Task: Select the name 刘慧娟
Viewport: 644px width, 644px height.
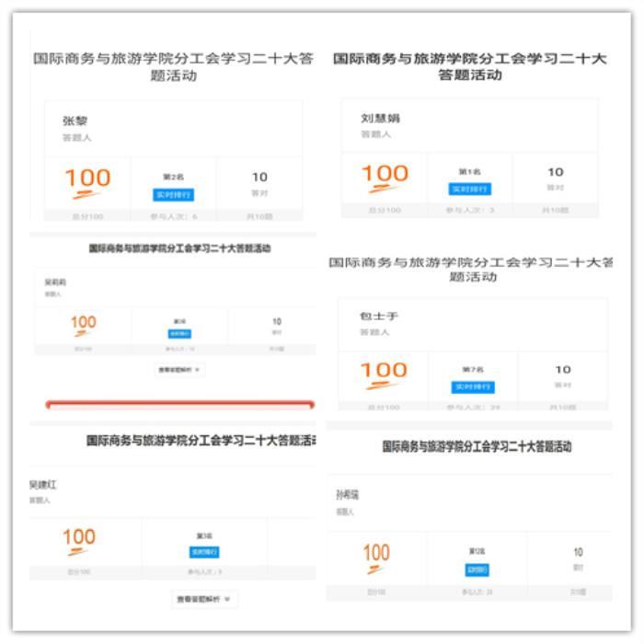Action: (x=380, y=118)
